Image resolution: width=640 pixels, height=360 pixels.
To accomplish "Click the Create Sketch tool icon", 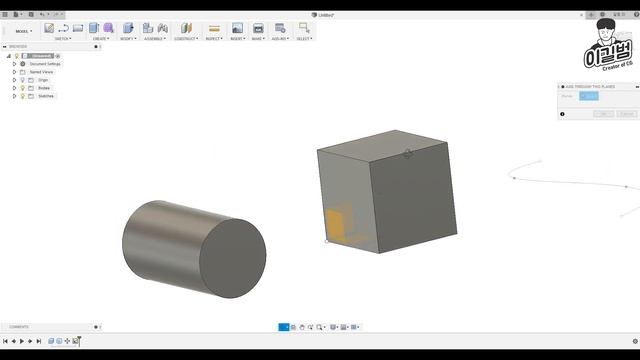I will [x=49, y=28].
